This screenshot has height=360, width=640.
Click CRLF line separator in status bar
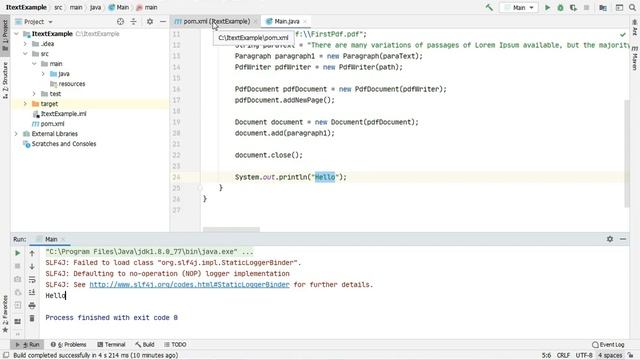(x=563, y=356)
